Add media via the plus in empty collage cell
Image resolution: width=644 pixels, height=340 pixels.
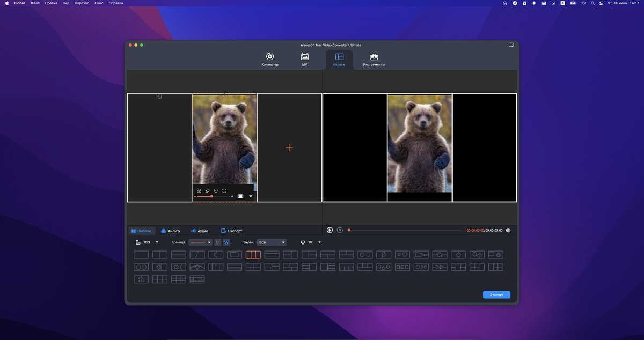point(289,147)
